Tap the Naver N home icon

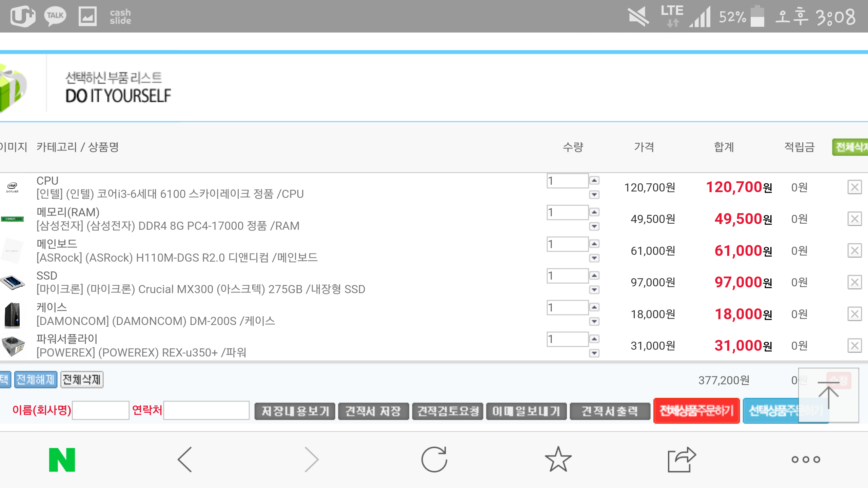pos(62,460)
